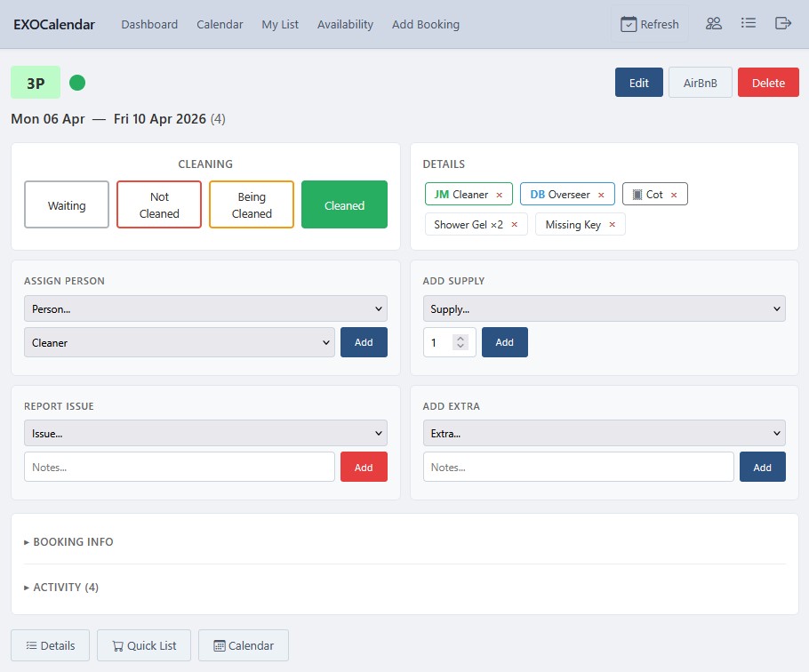Open the list view icon near Refresh

pyautogui.click(x=749, y=23)
